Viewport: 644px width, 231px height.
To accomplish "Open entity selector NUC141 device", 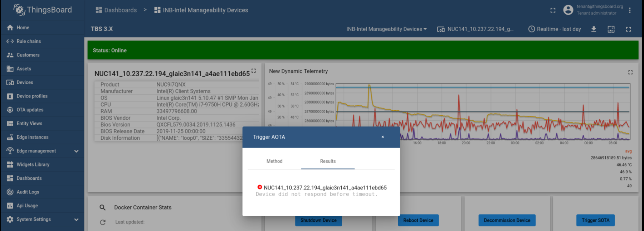I will [475, 29].
